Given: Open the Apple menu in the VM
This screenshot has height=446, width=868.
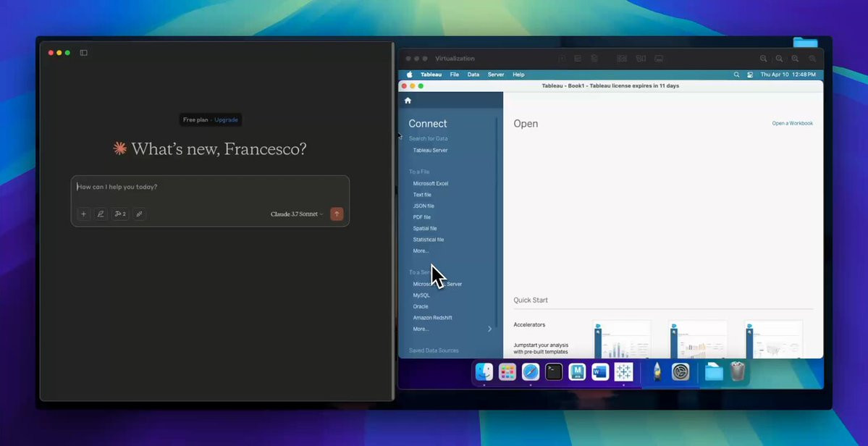Looking at the screenshot, I should coord(410,75).
